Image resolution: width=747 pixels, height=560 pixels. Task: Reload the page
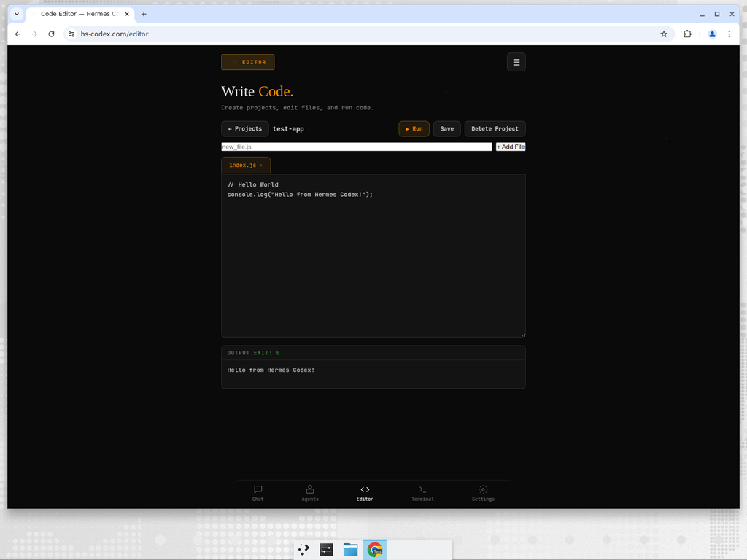click(52, 34)
